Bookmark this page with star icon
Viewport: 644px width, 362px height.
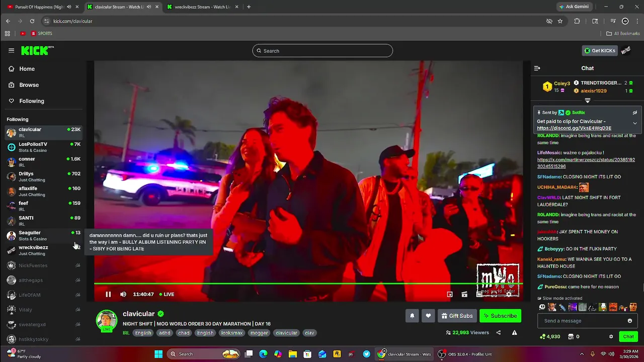click(560, 21)
